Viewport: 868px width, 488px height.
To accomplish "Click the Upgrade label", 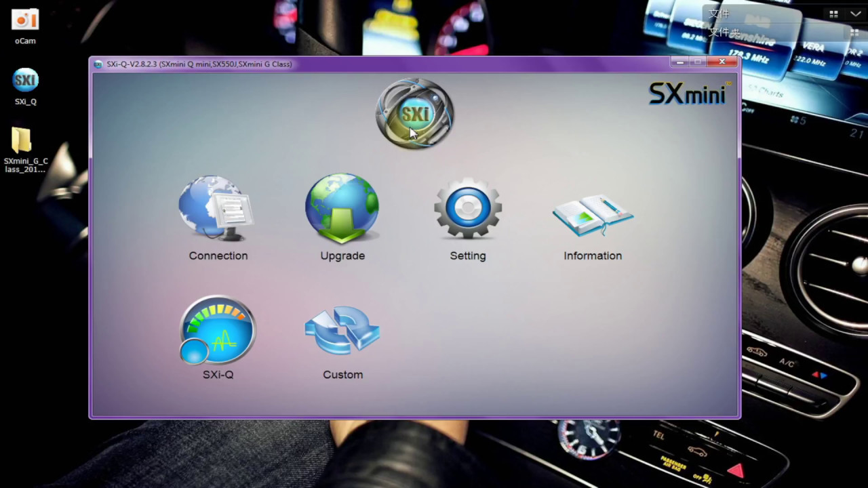I will [342, 256].
